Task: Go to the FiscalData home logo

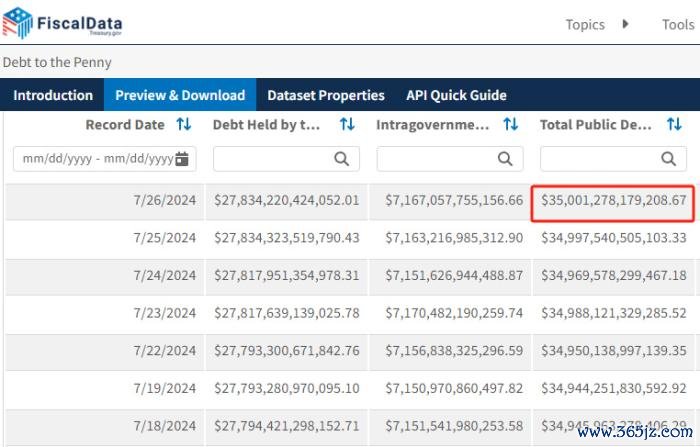Action: [60, 22]
